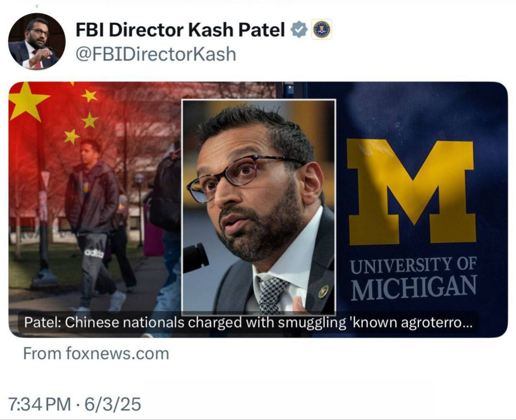
Task: Click the 6/3/25 post date
Action: point(112,404)
